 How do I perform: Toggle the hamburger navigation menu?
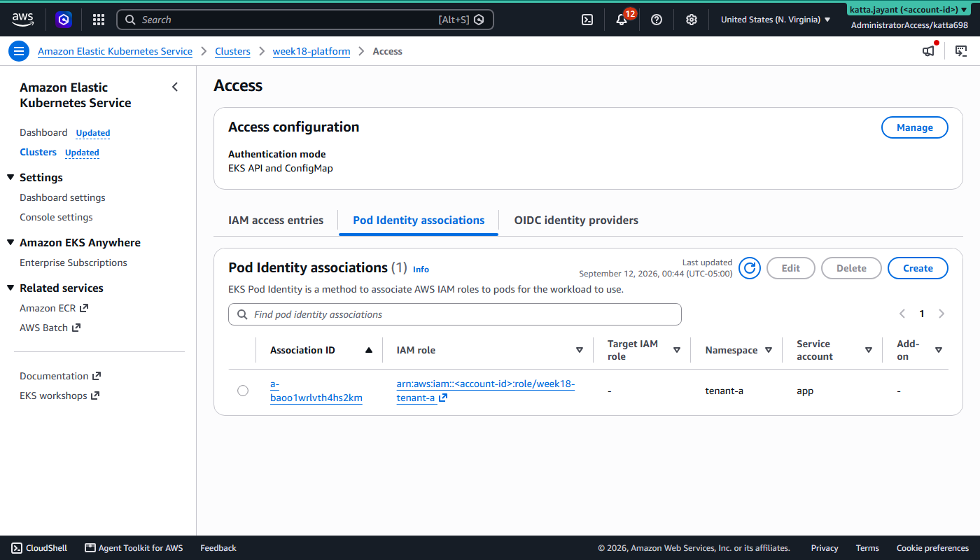coord(19,51)
